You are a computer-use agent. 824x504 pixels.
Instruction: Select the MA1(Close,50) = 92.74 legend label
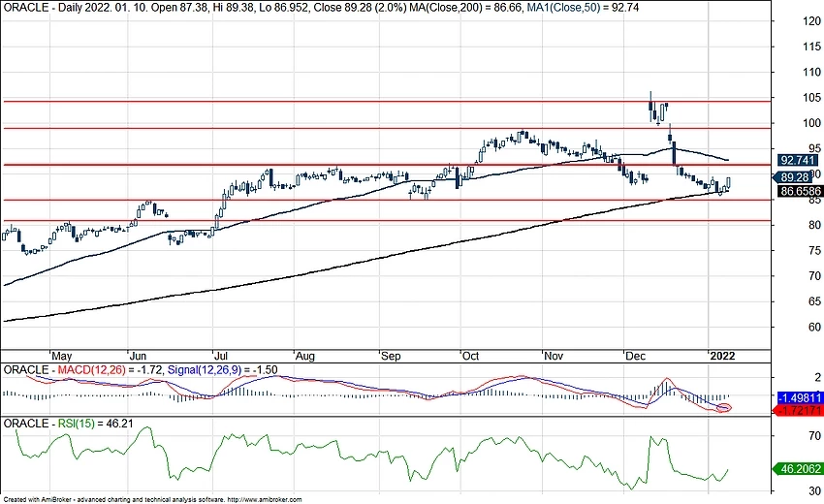pyautogui.click(x=583, y=8)
